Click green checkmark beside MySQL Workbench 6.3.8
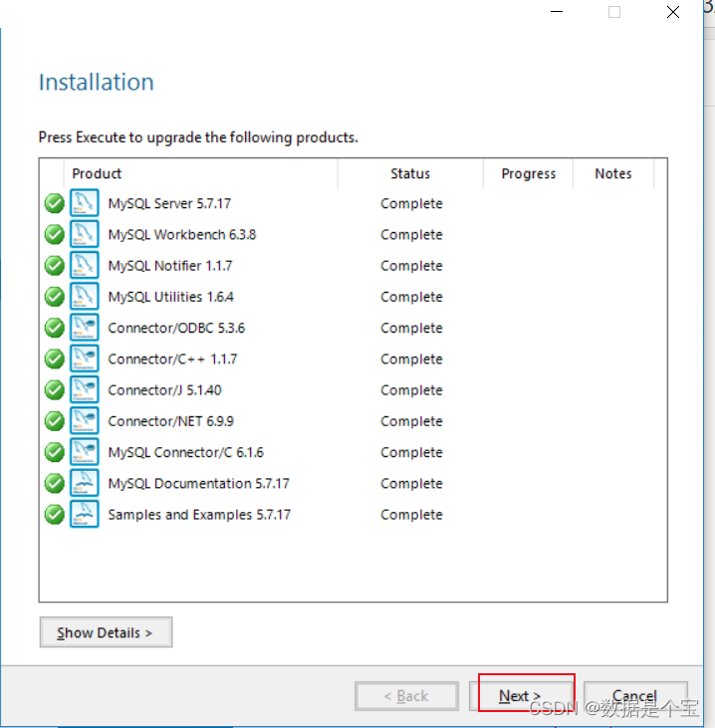This screenshot has width=715, height=728. point(55,234)
